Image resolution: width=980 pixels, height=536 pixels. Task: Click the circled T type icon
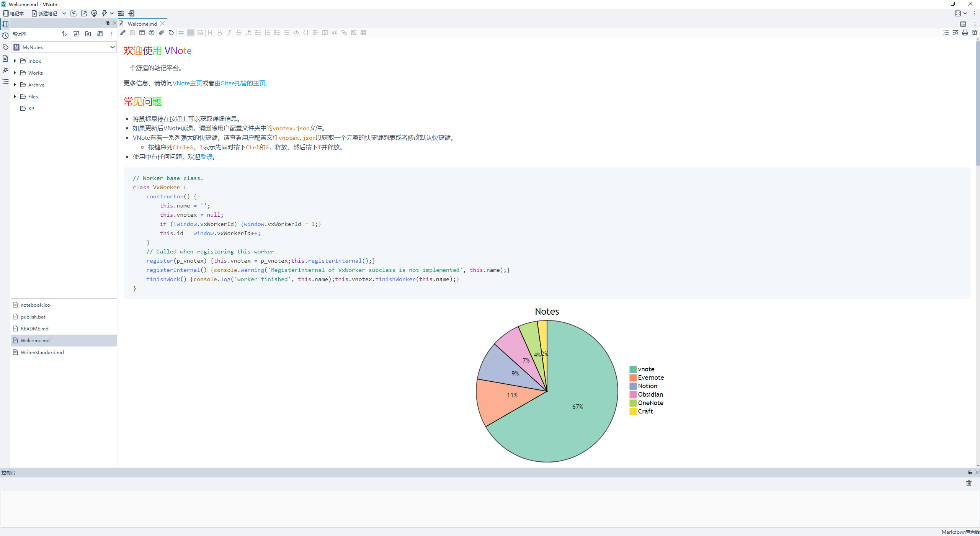tap(152, 33)
